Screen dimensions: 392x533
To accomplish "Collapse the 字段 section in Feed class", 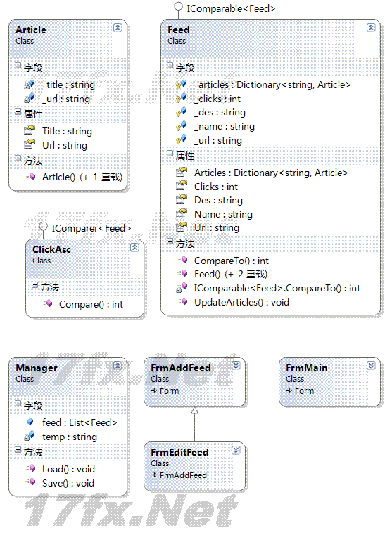I will pos(170,65).
